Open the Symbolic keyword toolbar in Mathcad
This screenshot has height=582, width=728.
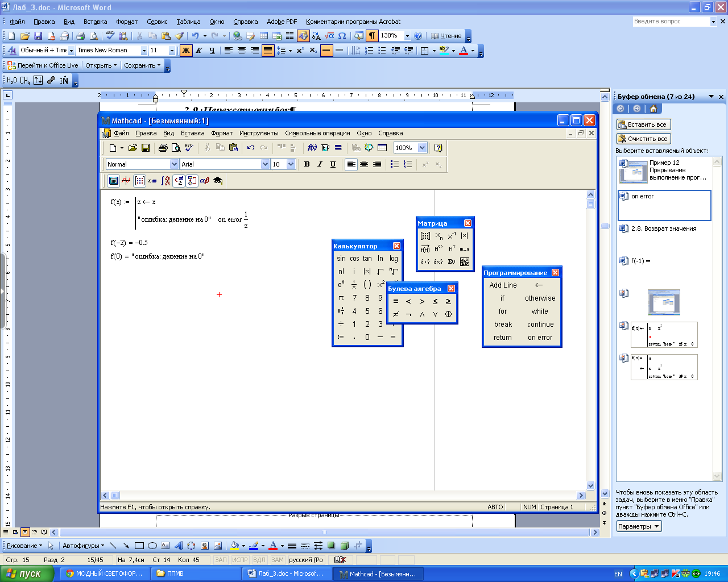218,181
